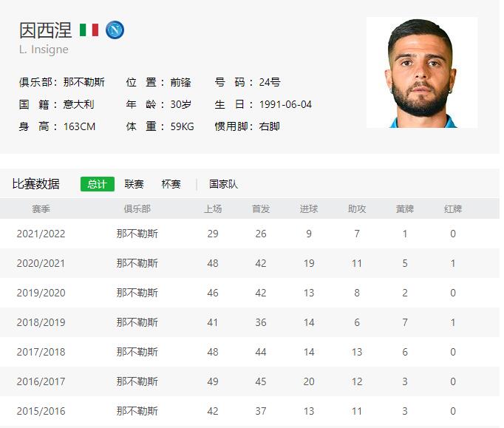Click the 助攻 column header
Screen dimensions: 504x428
pos(357,209)
